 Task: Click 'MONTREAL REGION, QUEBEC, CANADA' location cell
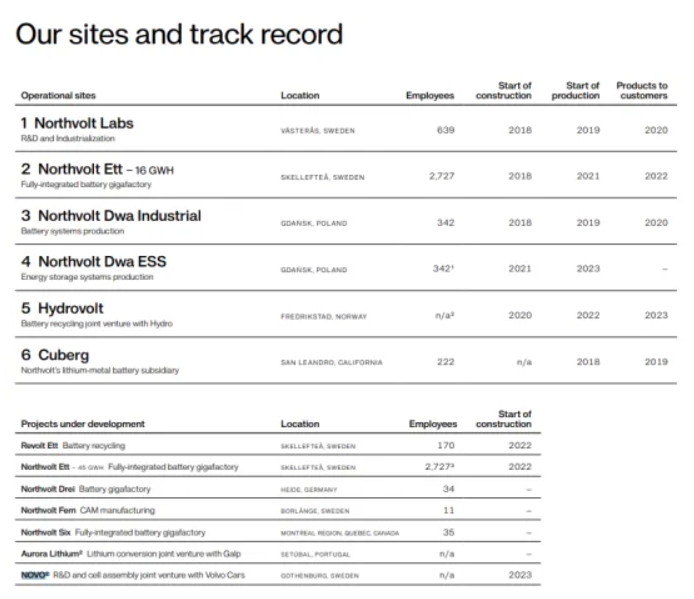(339, 533)
